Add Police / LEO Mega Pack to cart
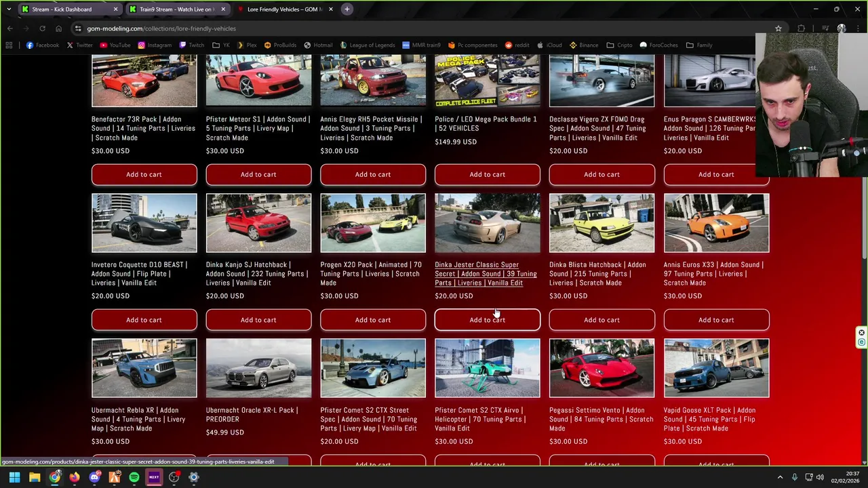The image size is (868, 488). 488,174
